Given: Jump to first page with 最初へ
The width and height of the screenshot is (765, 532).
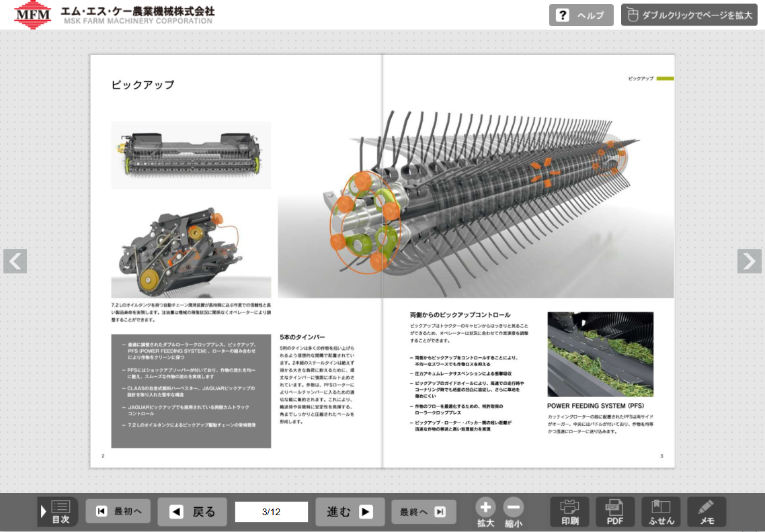Looking at the screenshot, I should [x=118, y=512].
